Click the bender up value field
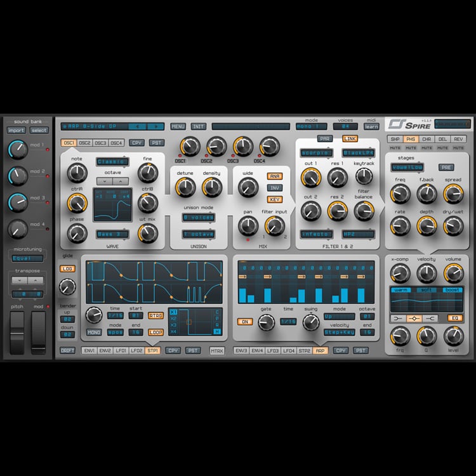Viewport: 476px width, 476px height. click(x=67, y=319)
